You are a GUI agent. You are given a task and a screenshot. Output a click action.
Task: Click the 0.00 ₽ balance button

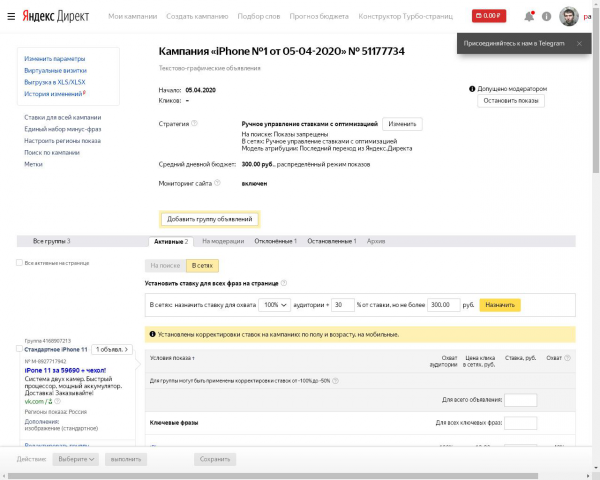(489, 16)
